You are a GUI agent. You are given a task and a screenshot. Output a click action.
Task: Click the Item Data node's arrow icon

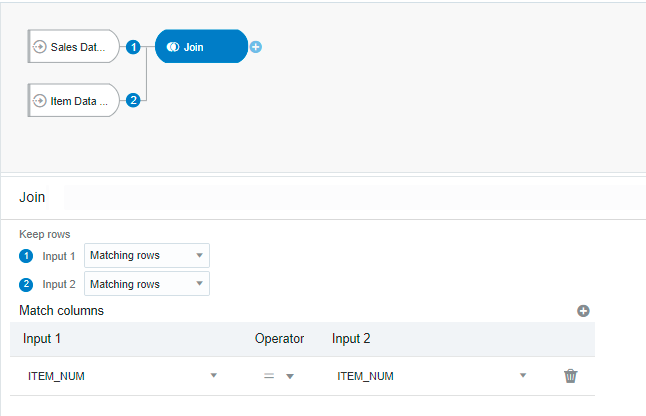40,100
